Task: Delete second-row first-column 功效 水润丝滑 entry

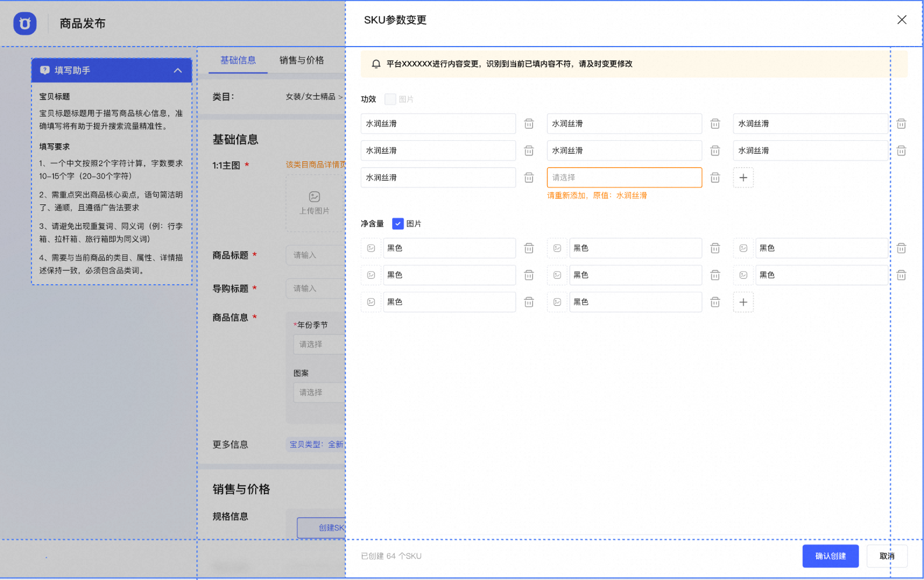Action: click(x=529, y=151)
